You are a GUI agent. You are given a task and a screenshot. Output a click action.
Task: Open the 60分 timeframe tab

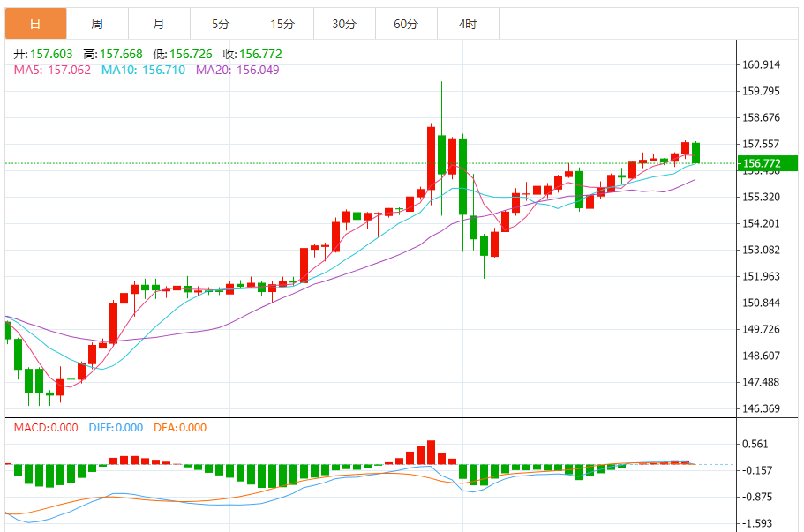[x=406, y=24]
